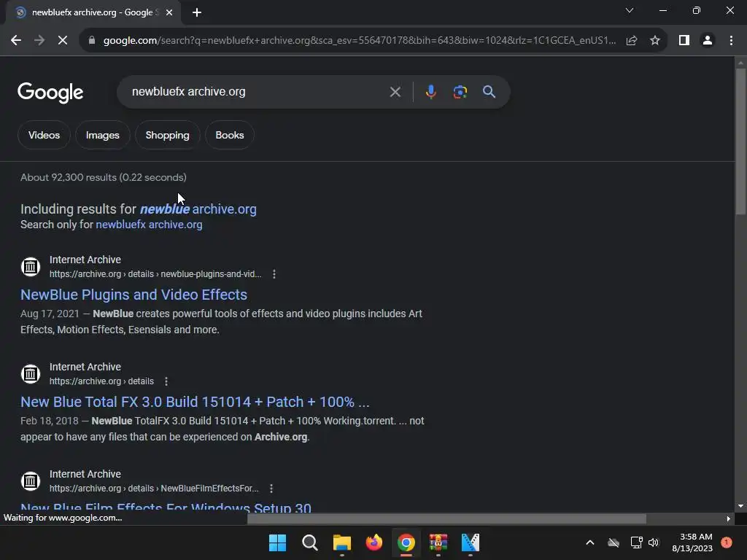
Task: Show hidden system tray icons
Action: [589, 542]
